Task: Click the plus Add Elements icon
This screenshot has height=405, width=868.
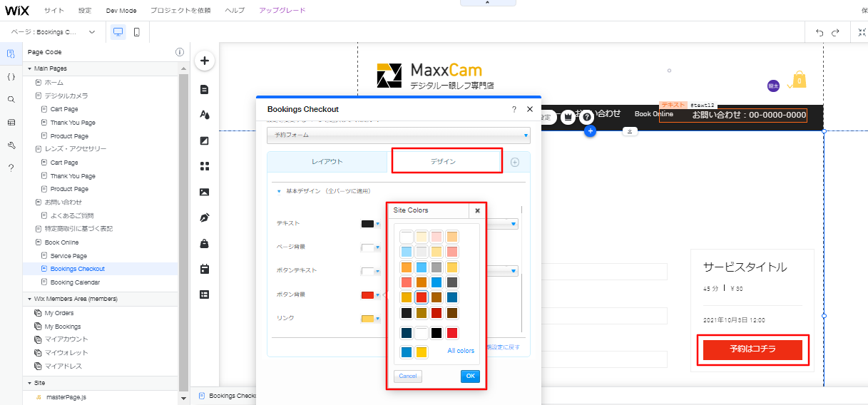Action: pos(205,61)
